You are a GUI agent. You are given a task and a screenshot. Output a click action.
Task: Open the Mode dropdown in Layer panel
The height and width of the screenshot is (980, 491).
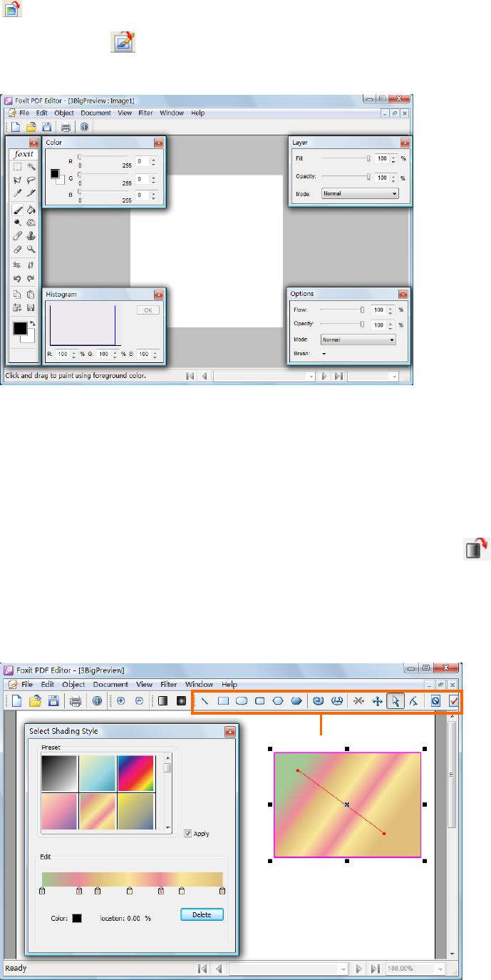point(360,193)
